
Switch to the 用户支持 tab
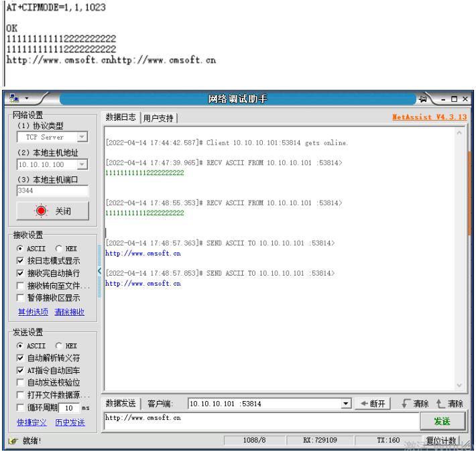coord(158,118)
